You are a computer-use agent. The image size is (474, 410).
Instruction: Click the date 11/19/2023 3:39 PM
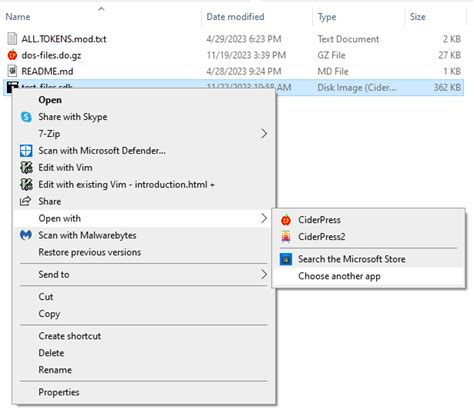(246, 55)
